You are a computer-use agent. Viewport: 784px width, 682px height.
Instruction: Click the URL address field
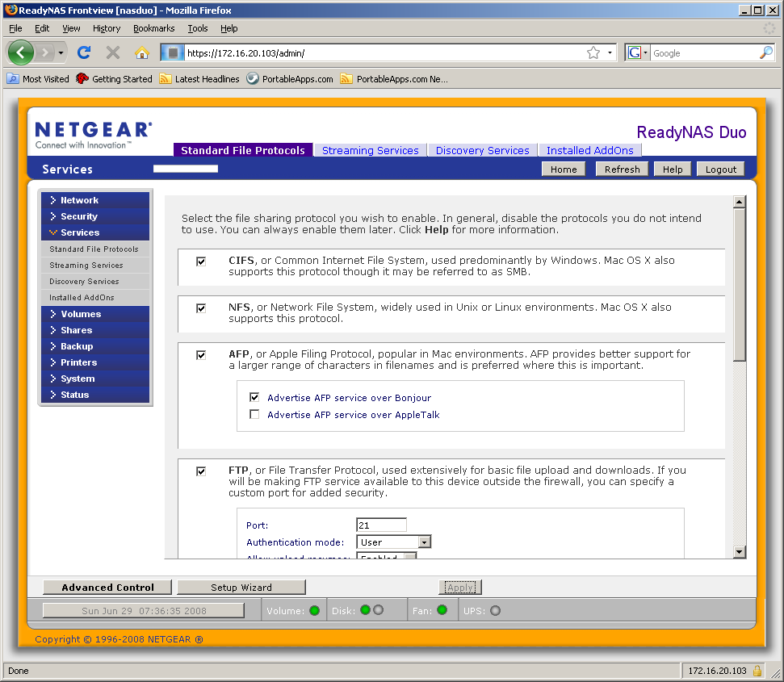click(385, 53)
